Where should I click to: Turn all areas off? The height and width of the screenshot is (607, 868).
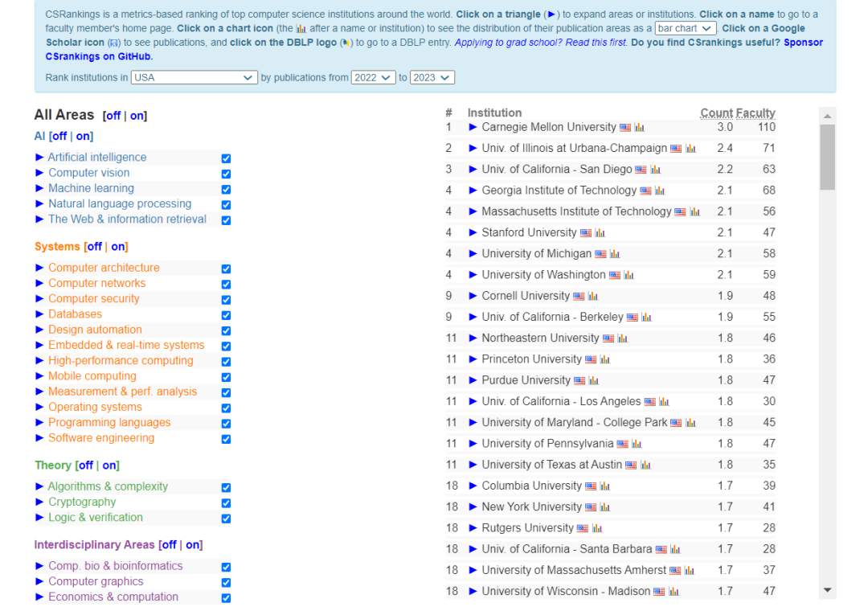point(113,116)
